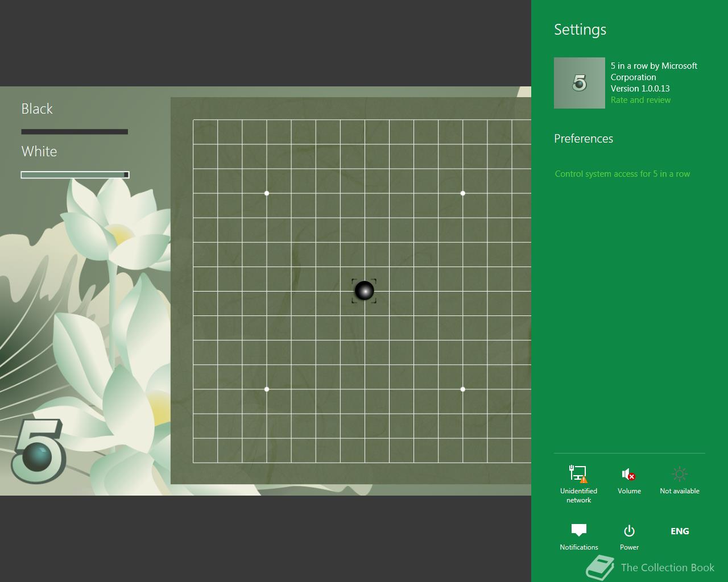Image resolution: width=728 pixels, height=582 pixels.
Task: Click the Settings heading
Action: point(580,30)
